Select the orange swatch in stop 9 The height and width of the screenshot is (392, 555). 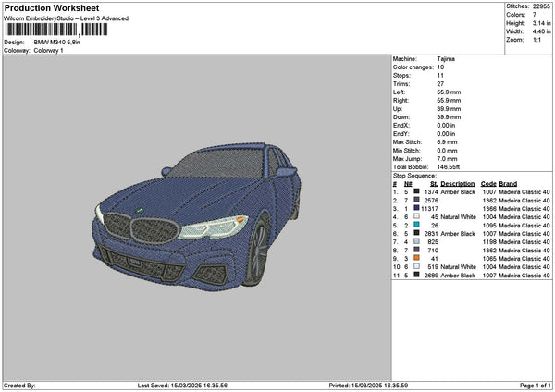[x=416, y=258]
